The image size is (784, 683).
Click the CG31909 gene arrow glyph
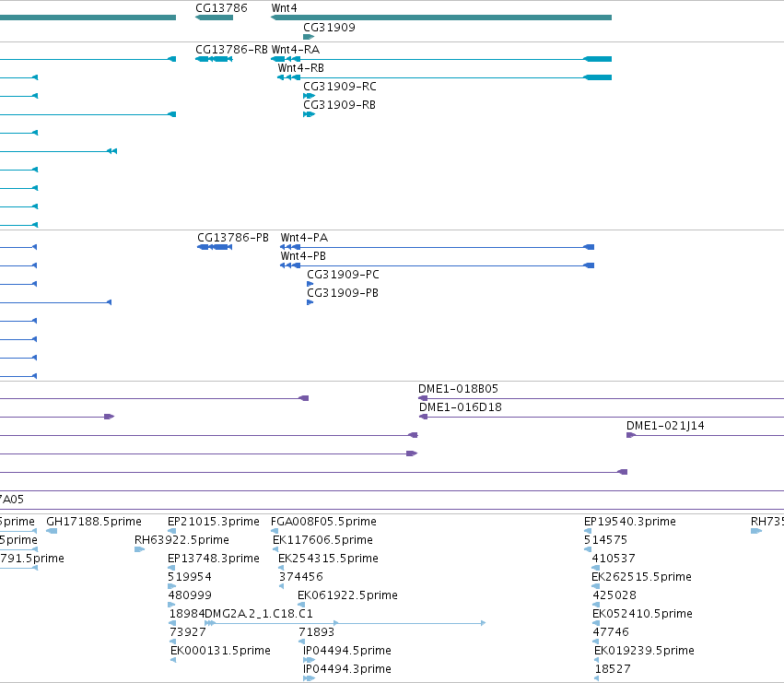pos(309,37)
